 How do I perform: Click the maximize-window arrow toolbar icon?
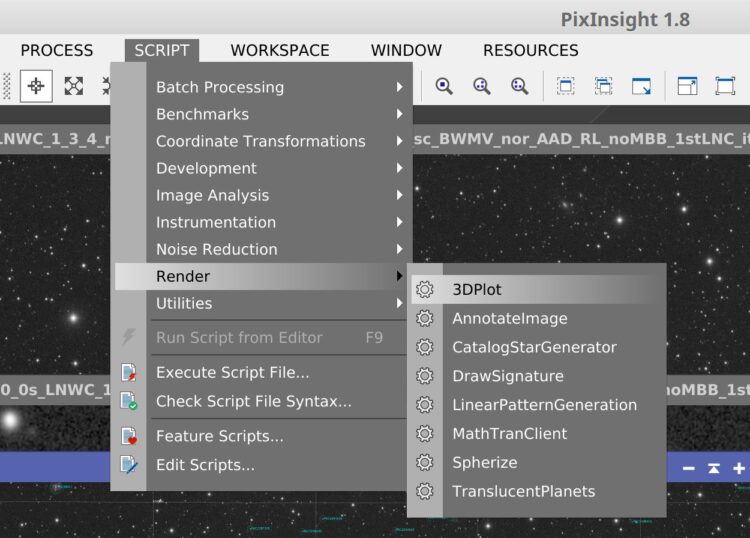(x=687, y=87)
